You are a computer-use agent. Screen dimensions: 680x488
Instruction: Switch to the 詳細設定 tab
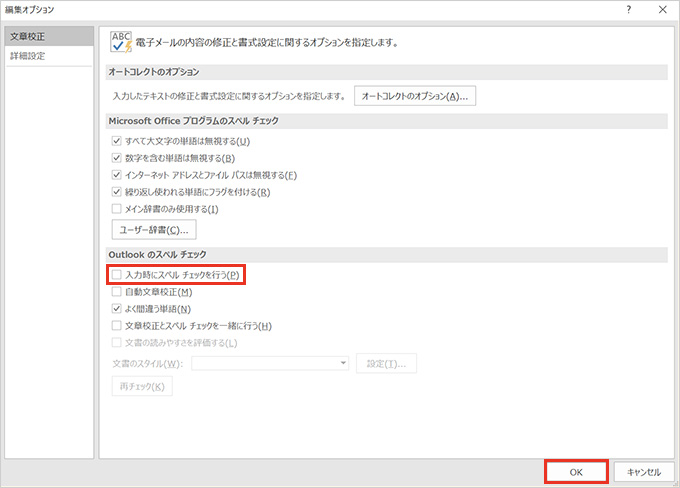click(x=28, y=56)
